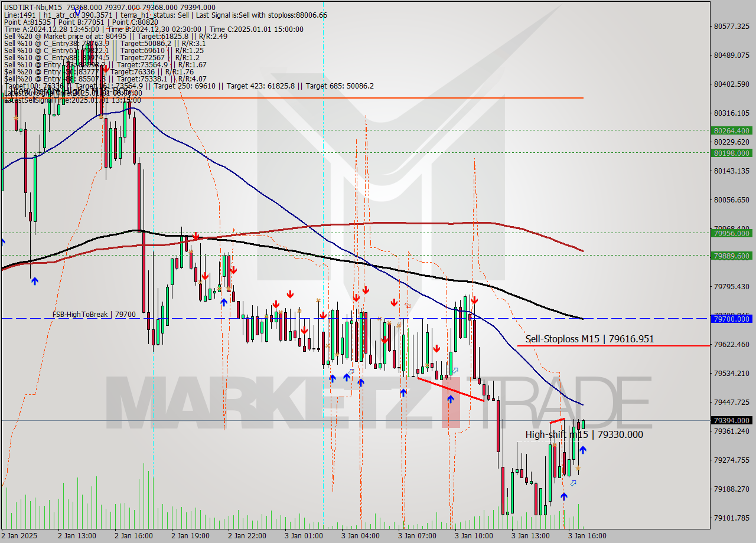Click the green 79889.600 level tag
756x543 pixels.
(732, 256)
